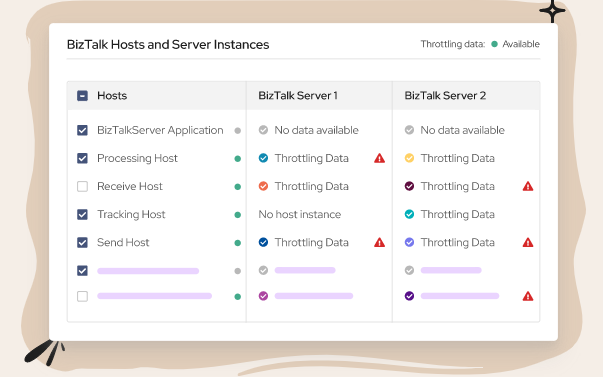Open Throttling Data for Tracking Host on Server 2
This screenshot has height=377, width=603.
pos(458,215)
